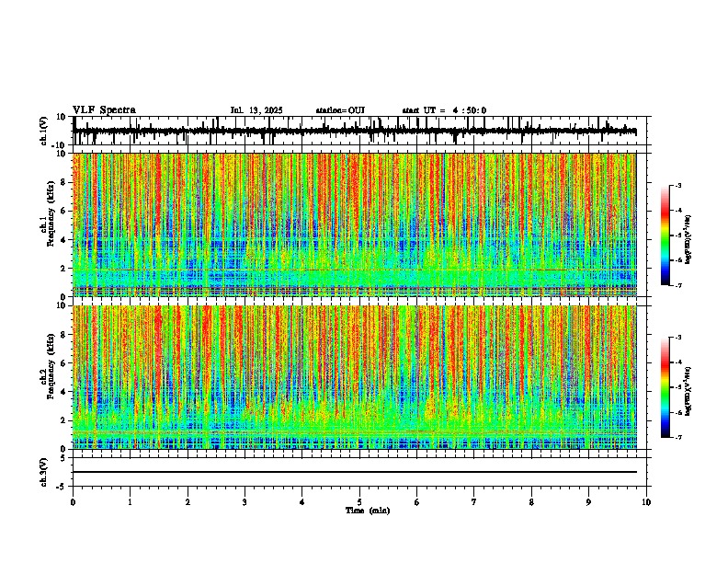Click the time axis tick label "3"
This screenshot has height=563, width=728.
click(x=245, y=502)
